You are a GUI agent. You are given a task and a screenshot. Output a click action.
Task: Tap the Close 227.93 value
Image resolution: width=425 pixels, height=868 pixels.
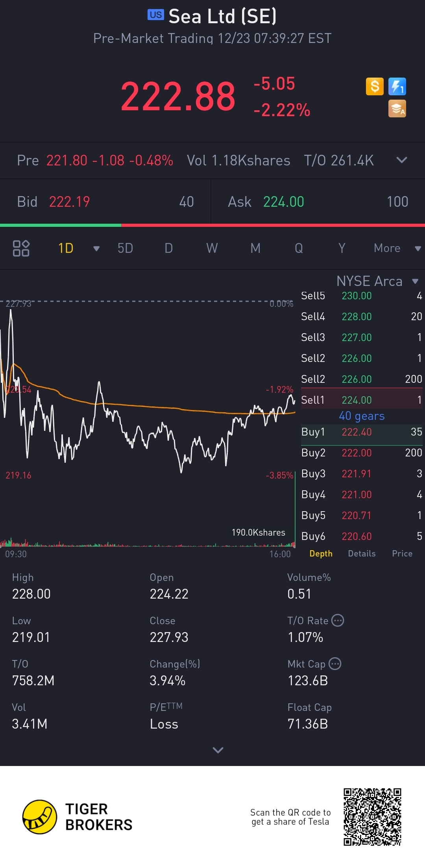coord(169,637)
